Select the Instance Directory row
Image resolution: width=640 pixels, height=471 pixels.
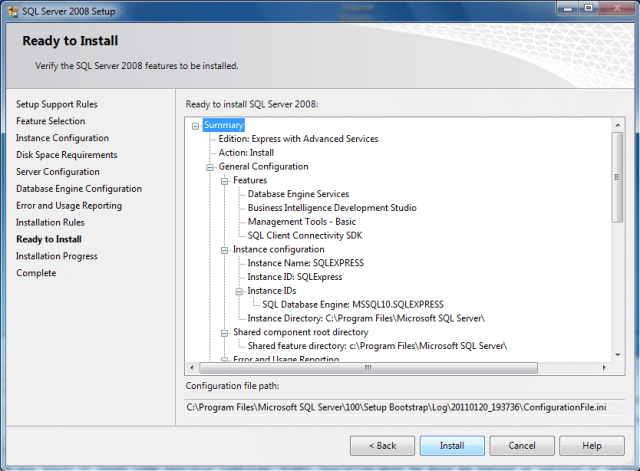tap(366, 318)
